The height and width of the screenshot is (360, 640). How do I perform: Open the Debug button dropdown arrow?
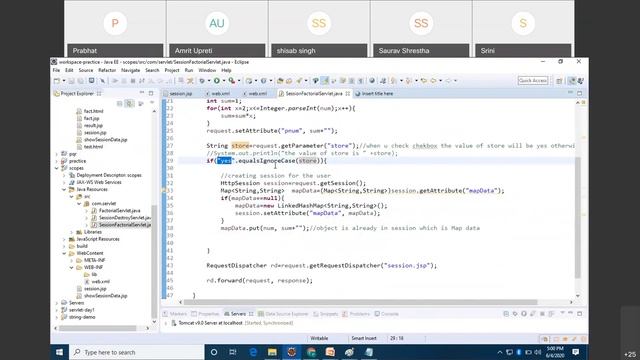point(209,81)
